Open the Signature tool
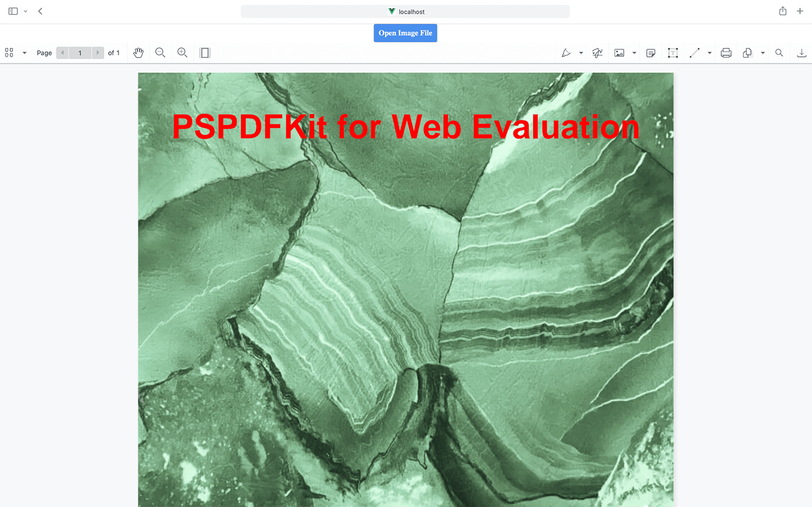The image size is (812, 507). click(598, 52)
